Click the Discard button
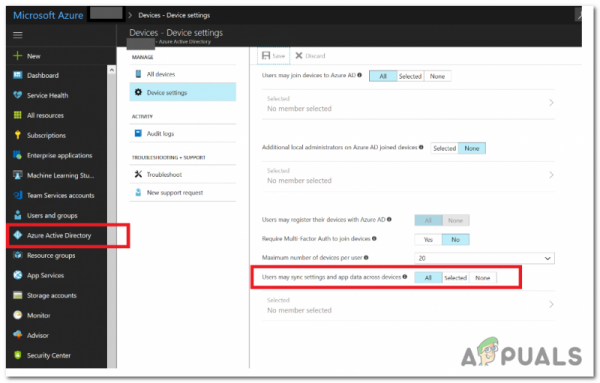Screen dimensions: 600x383 point(310,55)
